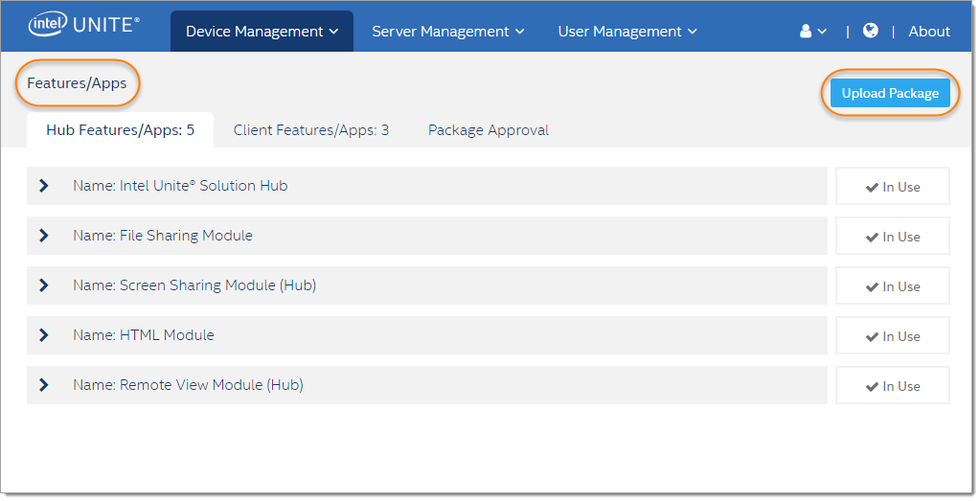Screen dimensions: 980x501
Task: Click the globe language icon
Action: (870, 31)
